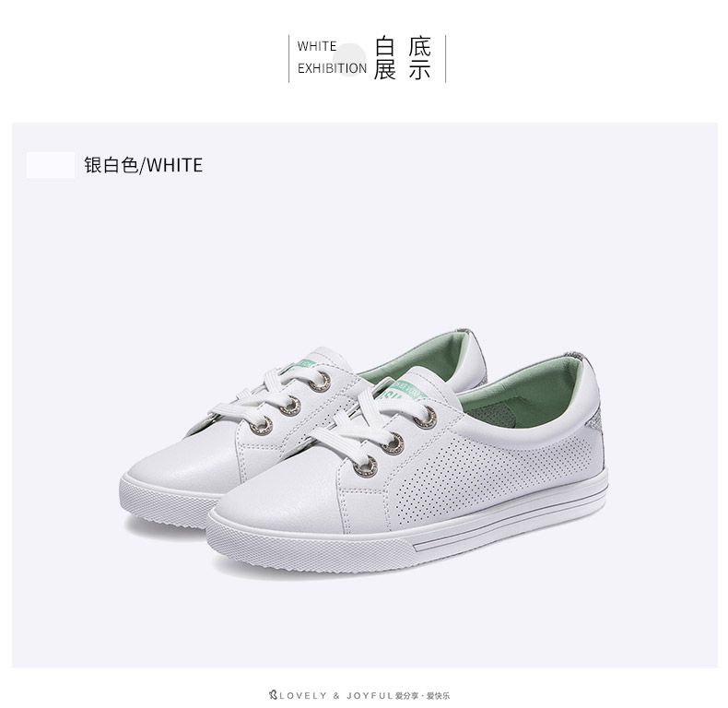Image resolution: width=728 pixels, height=708 pixels.
Task: Click the WHITE heading text
Action: click(x=317, y=46)
